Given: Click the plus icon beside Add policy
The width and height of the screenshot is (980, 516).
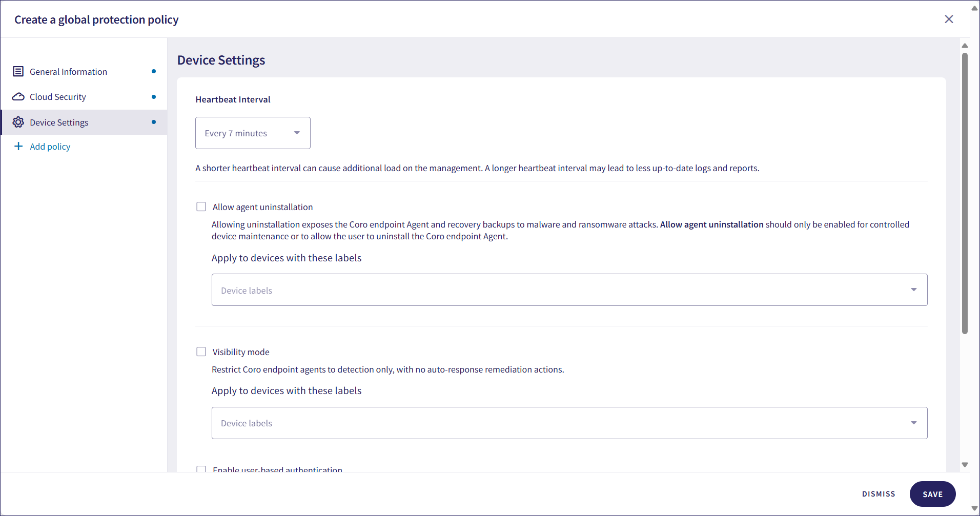Looking at the screenshot, I should click(18, 147).
